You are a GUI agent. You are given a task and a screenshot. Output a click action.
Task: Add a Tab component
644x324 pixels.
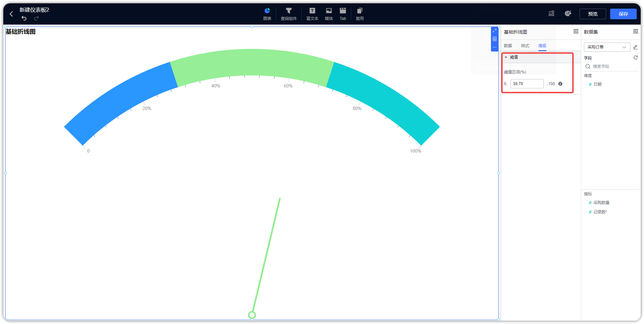pos(343,14)
